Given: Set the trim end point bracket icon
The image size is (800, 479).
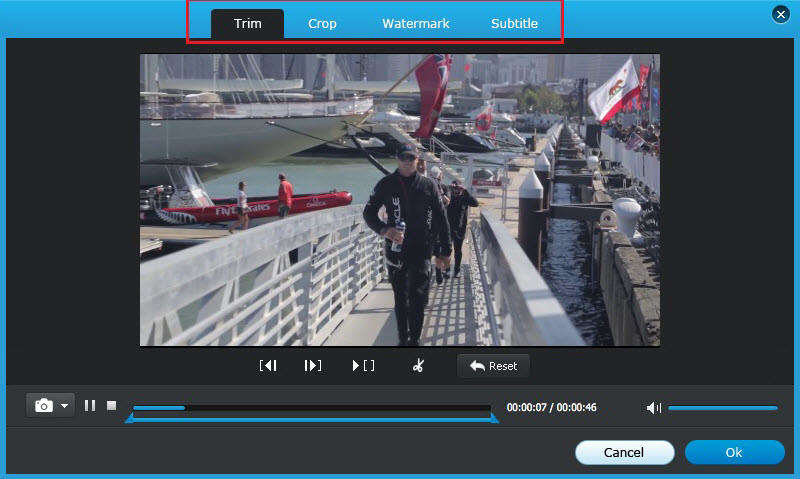Looking at the screenshot, I should tap(312, 366).
